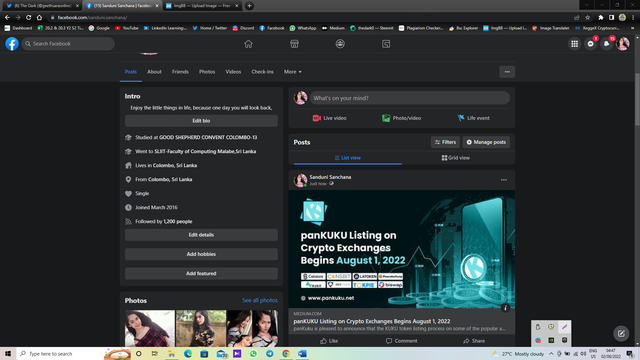Switch to Grid view of posts

pyautogui.click(x=456, y=158)
